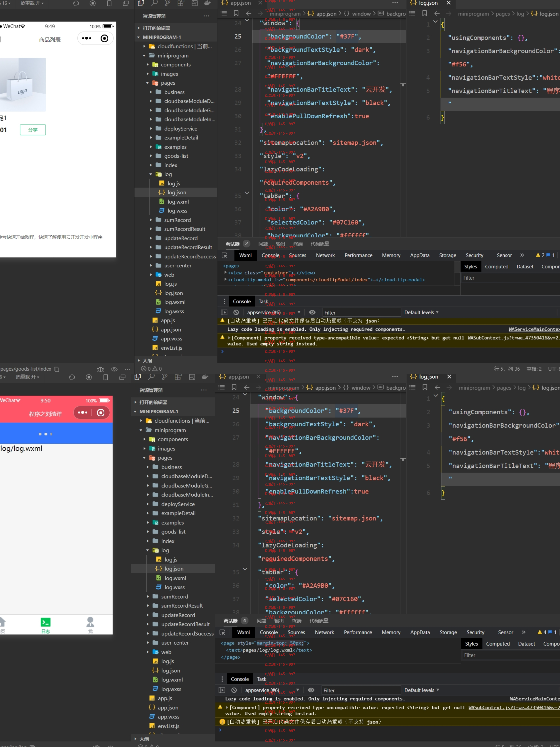Click the shopping bag product thumbnail
This screenshot has width=560, height=747.
[x=23, y=84]
